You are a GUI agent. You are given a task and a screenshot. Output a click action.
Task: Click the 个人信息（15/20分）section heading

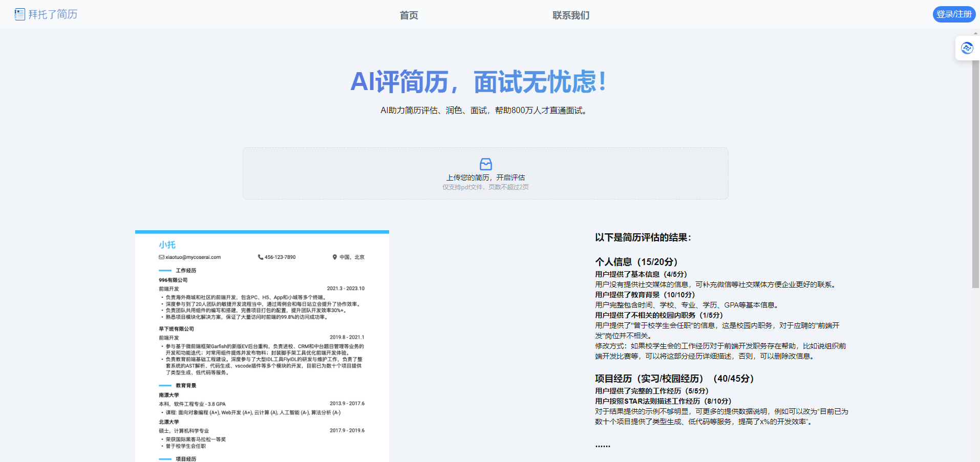(636, 261)
